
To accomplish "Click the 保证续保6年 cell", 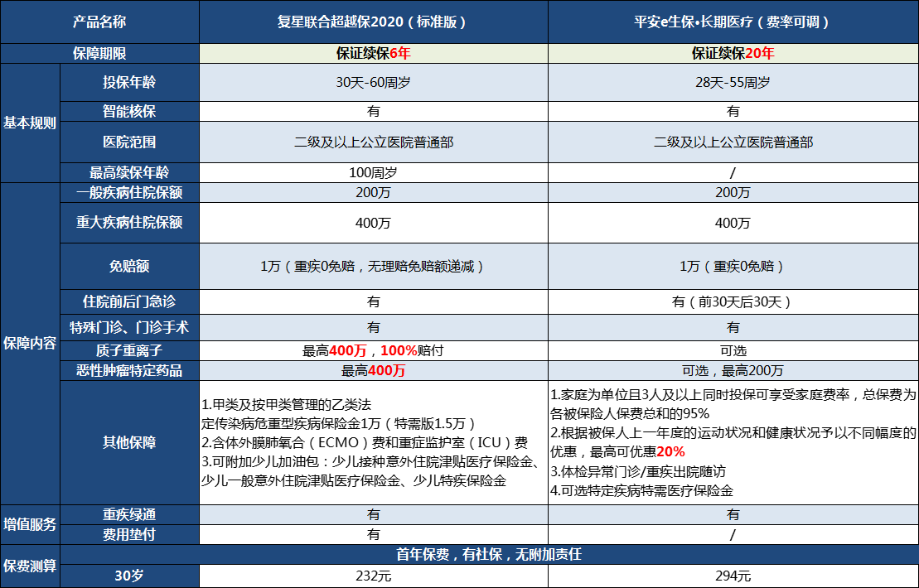I will (374, 53).
